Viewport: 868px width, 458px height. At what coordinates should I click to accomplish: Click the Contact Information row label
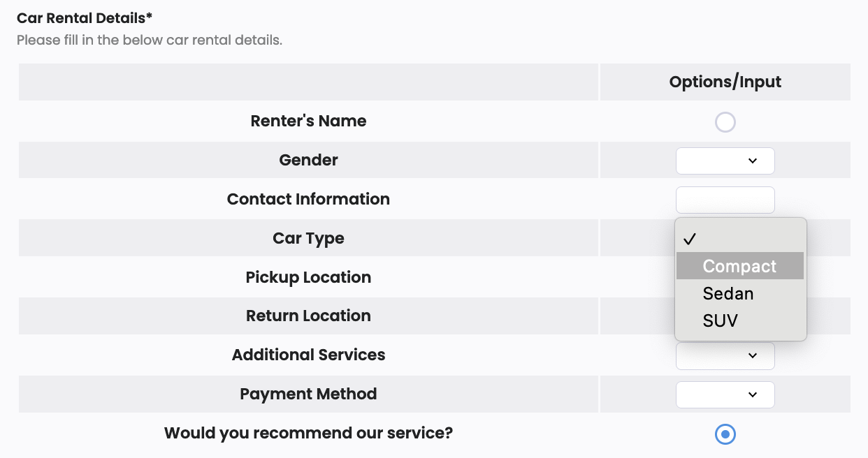pyautogui.click(x=308, y=199)
